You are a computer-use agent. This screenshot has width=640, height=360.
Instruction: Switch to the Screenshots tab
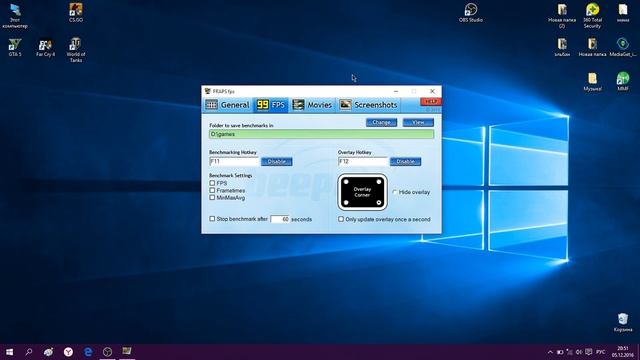coord(368,105)
